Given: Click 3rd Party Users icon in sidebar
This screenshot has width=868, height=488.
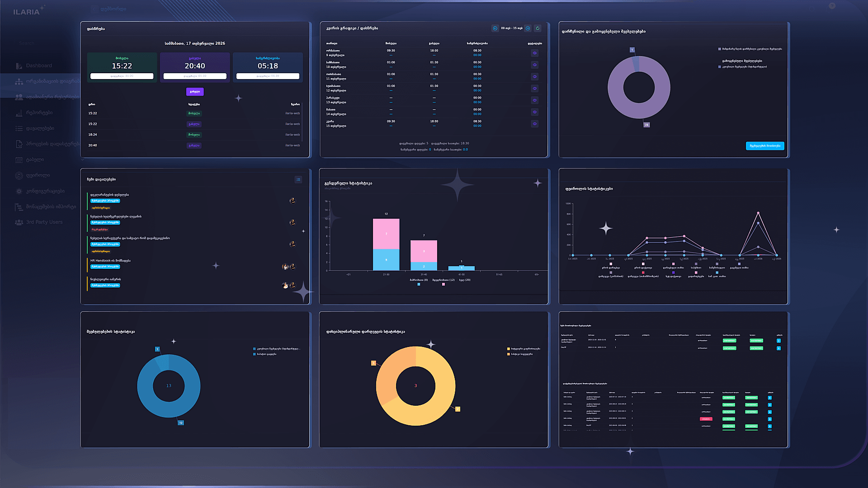Looking at the screenshot, I should (19, 222).
